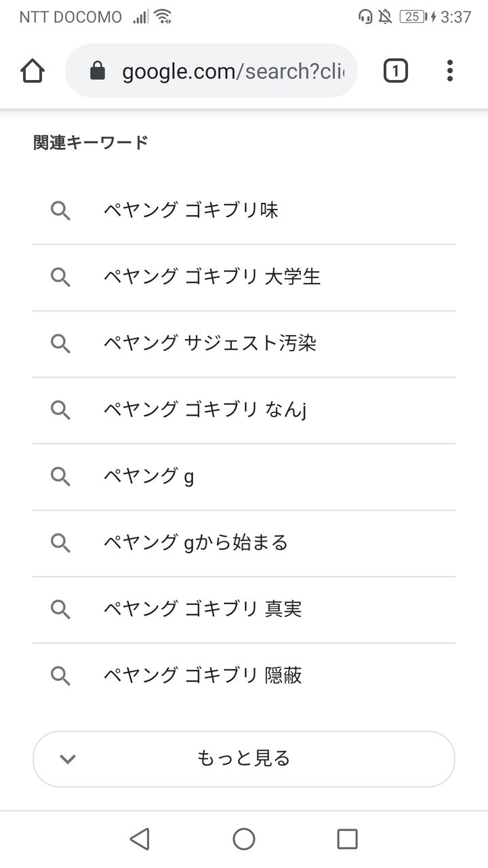Image resolution: width=488 pixels, height=868 pixels.
Task: Click the magnifier icon beside ペヤング サジェスト汚染
Action: click(x=61, y=344)
